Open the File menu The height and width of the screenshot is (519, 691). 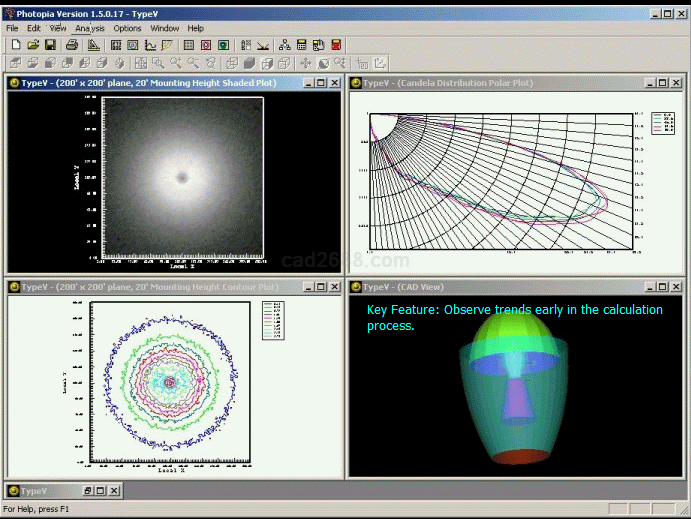12,28
